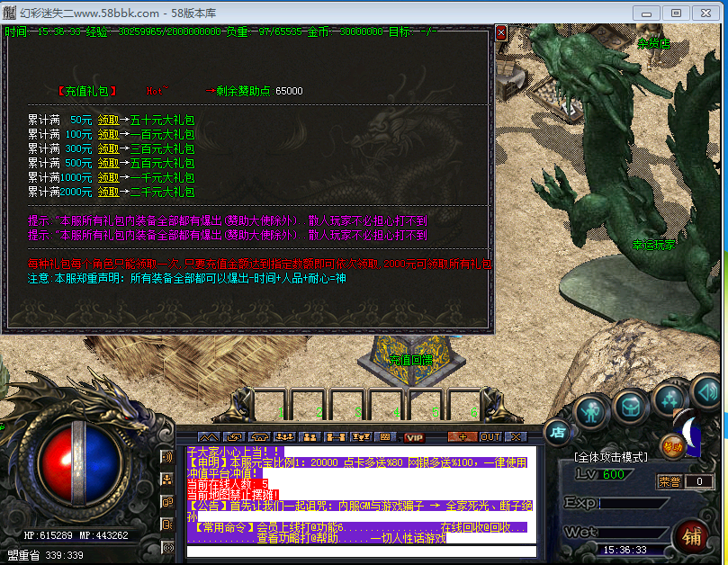Claim the 2000元 gift pack (二千元大礼包)

coord(108,193)
